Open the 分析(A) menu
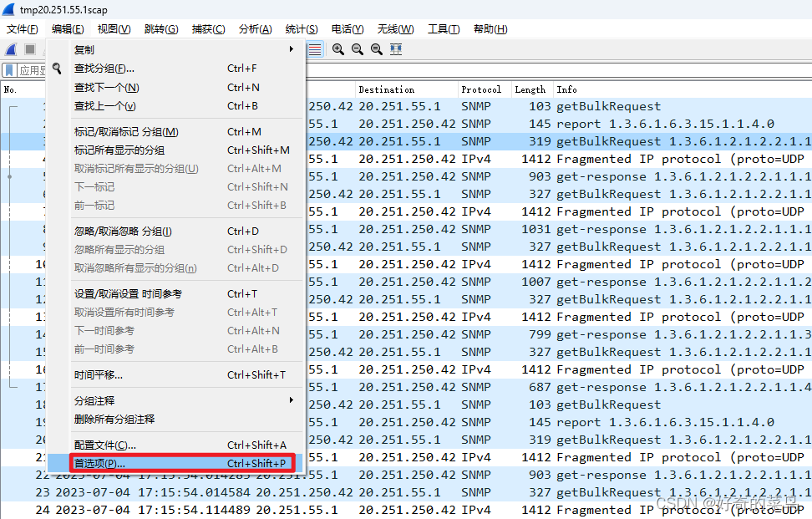This screenshot has height=519, width=812. 255,29
